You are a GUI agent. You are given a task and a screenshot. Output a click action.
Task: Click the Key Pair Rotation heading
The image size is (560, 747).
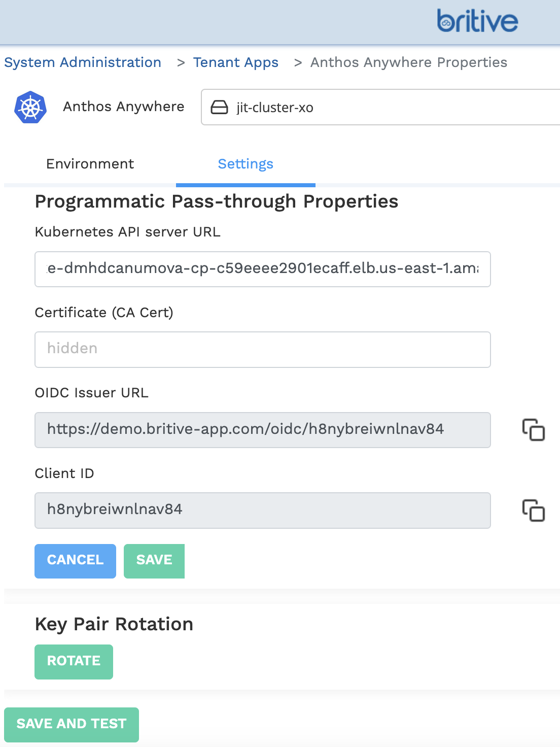tap(114, 624)
